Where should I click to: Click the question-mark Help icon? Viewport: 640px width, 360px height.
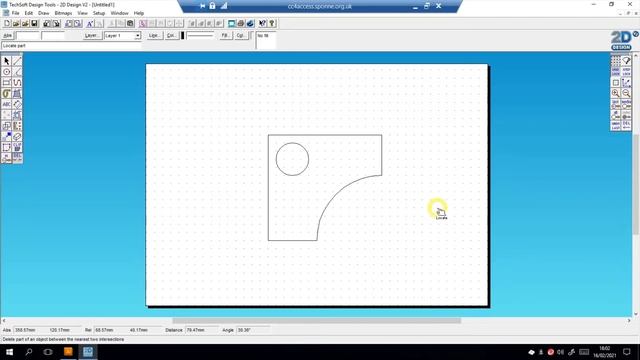(x=272, y=24)
